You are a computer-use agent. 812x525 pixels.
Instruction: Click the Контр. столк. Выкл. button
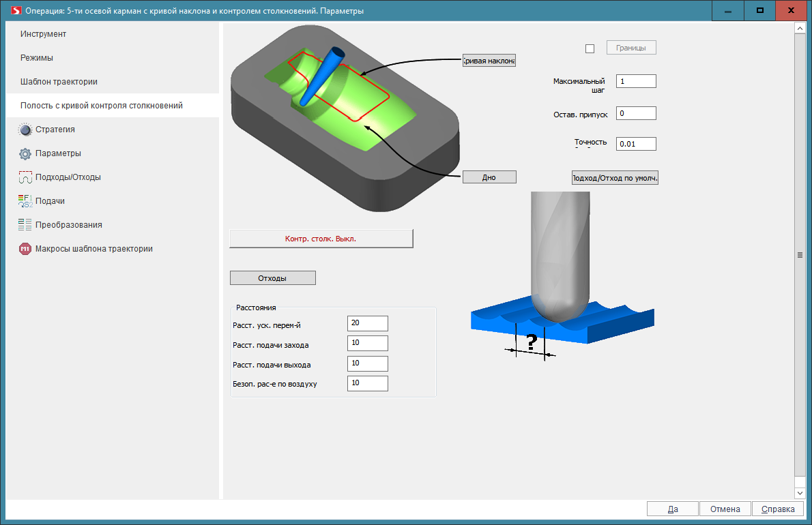[x=321, y=239]
